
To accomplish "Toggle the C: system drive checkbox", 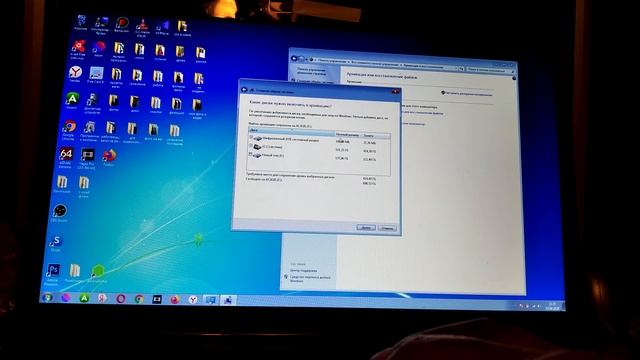I will [x=251, y=146].
